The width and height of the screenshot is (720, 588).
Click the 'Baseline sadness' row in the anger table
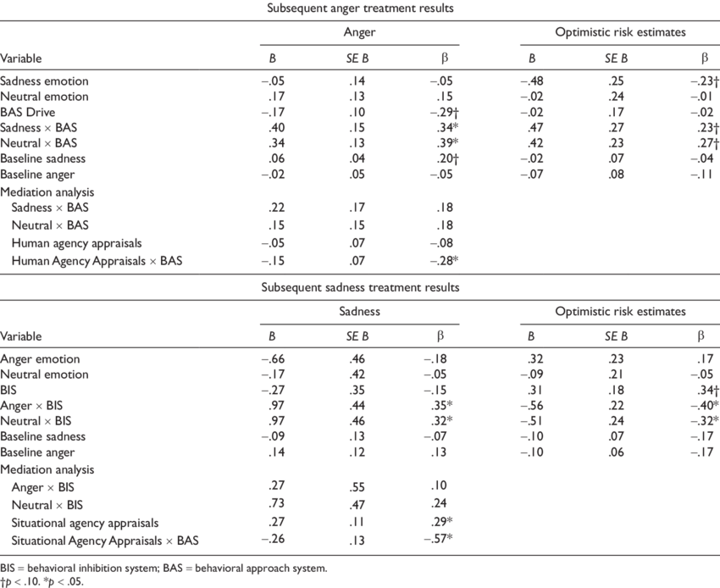point(42,159)
